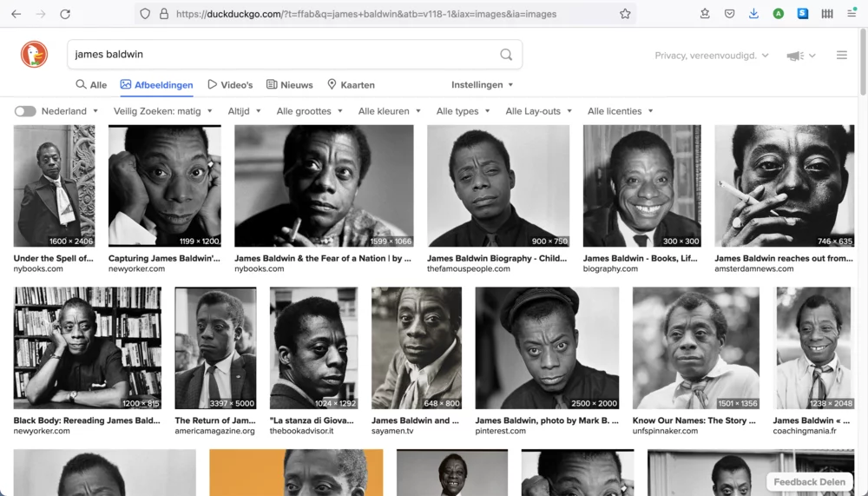The image size is (868, 496).
Task: Click the Feedback Delen button
Action: (809, 482)
